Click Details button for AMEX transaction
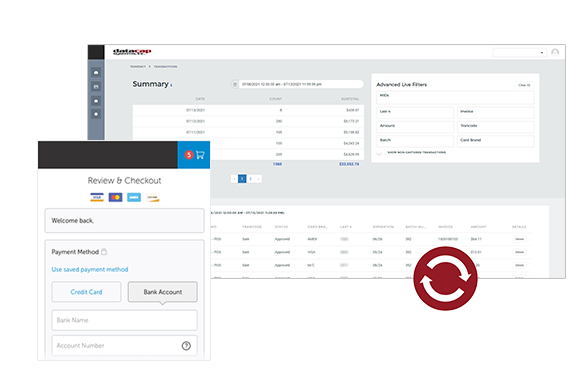 point(519,239)
